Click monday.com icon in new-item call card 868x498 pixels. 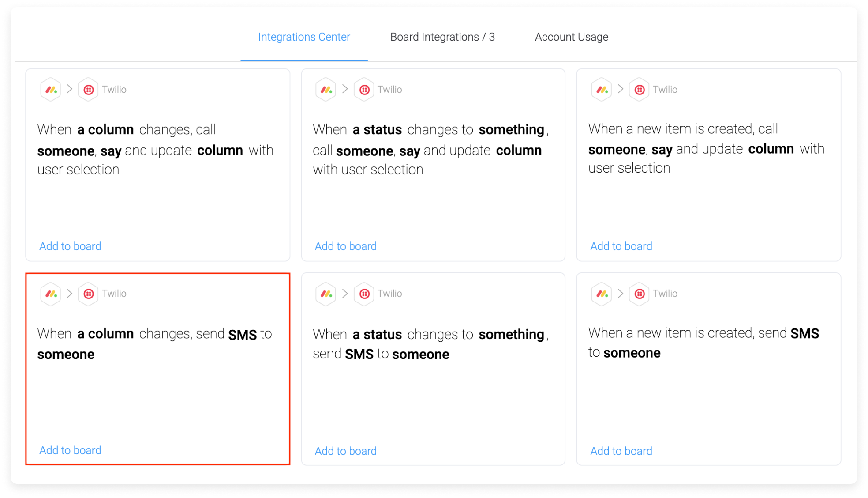[x=602, y=90]
